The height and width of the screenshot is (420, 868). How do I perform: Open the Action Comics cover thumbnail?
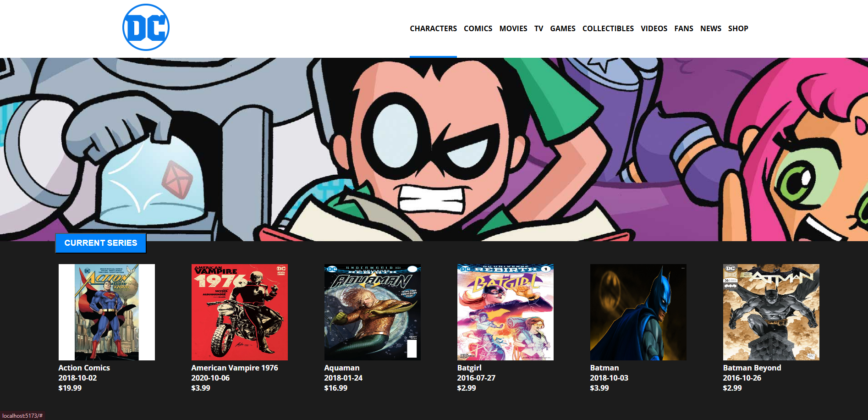pos(107,312)
